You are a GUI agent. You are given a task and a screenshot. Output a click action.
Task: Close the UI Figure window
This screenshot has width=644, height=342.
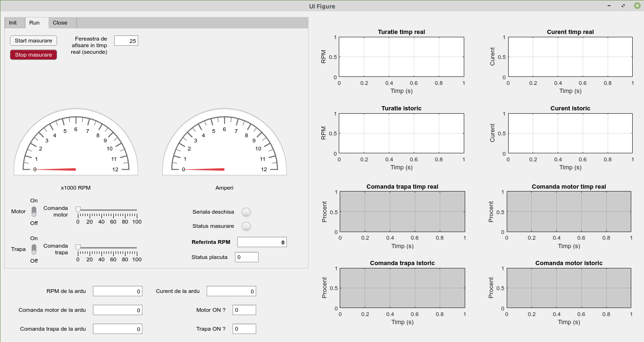[637, 6]
